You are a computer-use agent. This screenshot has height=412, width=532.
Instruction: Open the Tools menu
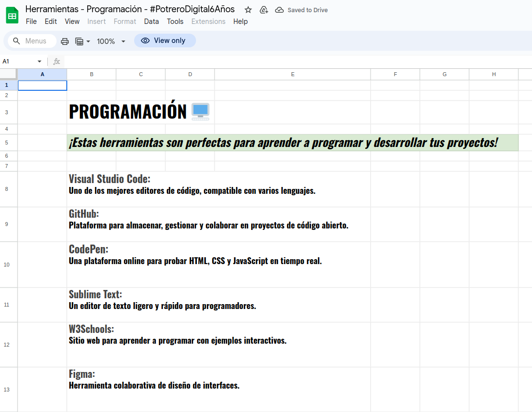click(x=175, y=21)
